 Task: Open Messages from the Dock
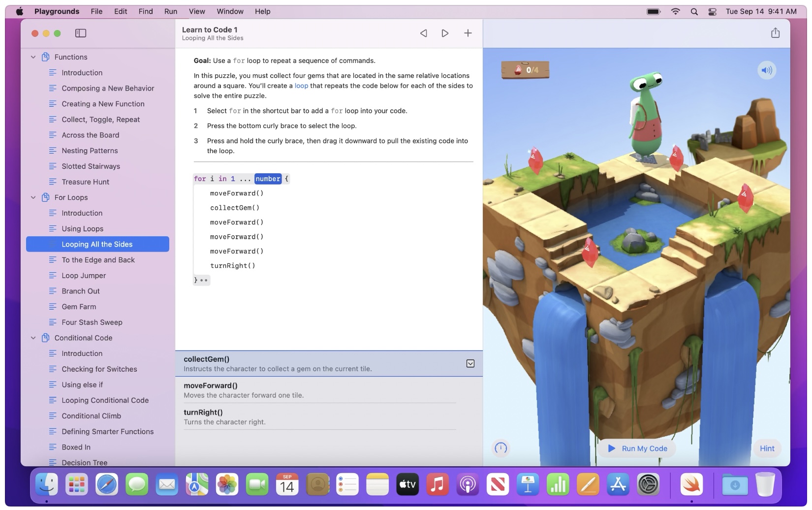tap(137, 485)
